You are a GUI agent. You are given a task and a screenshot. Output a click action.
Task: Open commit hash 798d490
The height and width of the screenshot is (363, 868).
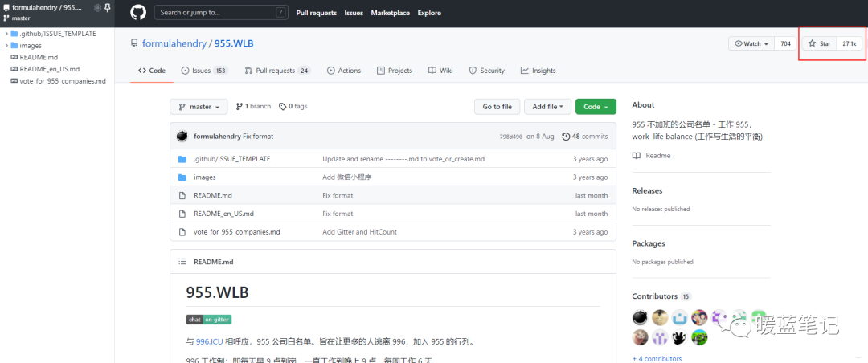[x=510, y=137]
